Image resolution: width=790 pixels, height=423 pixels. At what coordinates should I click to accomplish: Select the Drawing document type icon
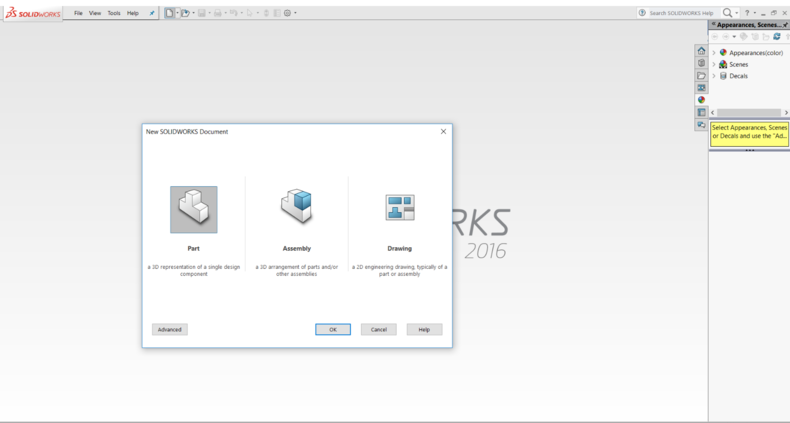point(400,207)
